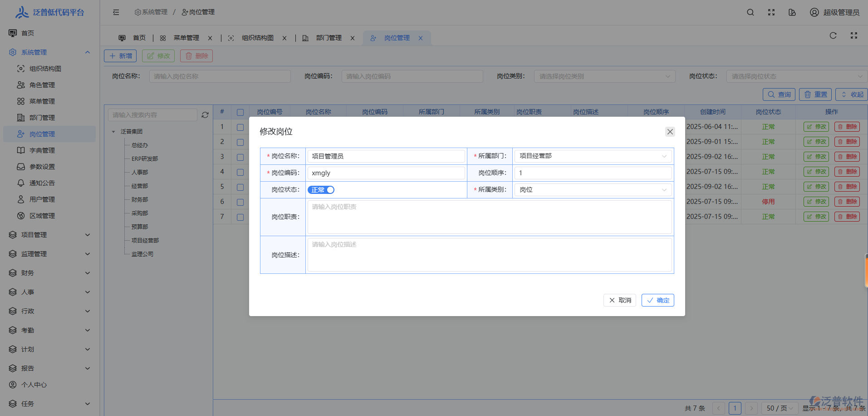Switch to the 部门管理 tab
The width and height of the screenshot is (868, 416).
coord(329,38)
